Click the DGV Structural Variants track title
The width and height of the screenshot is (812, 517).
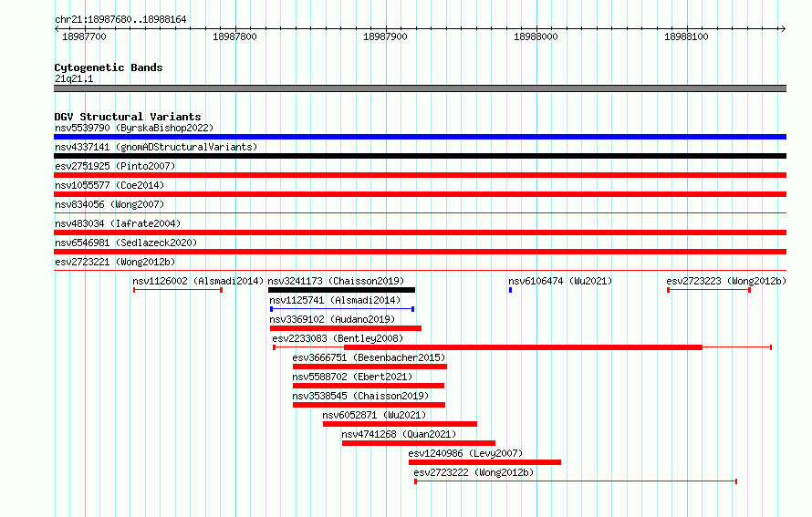click(128, 117)
